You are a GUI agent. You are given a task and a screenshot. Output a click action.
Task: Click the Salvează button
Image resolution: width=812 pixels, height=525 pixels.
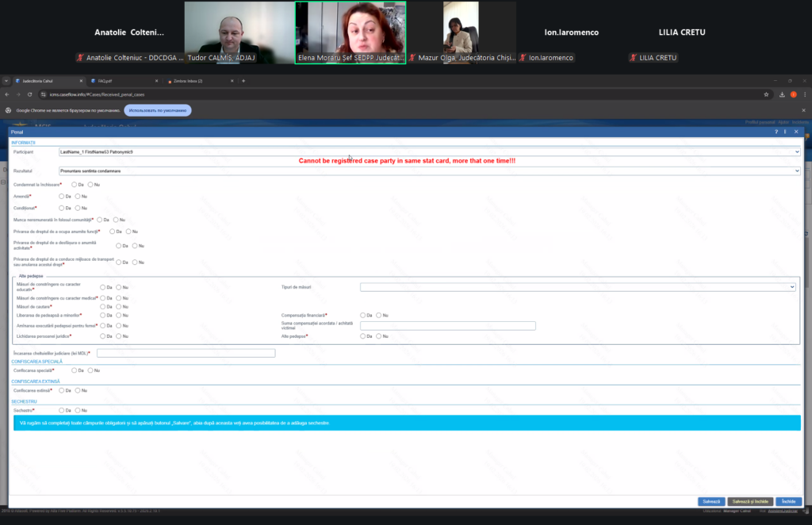[x=710, y=502]
